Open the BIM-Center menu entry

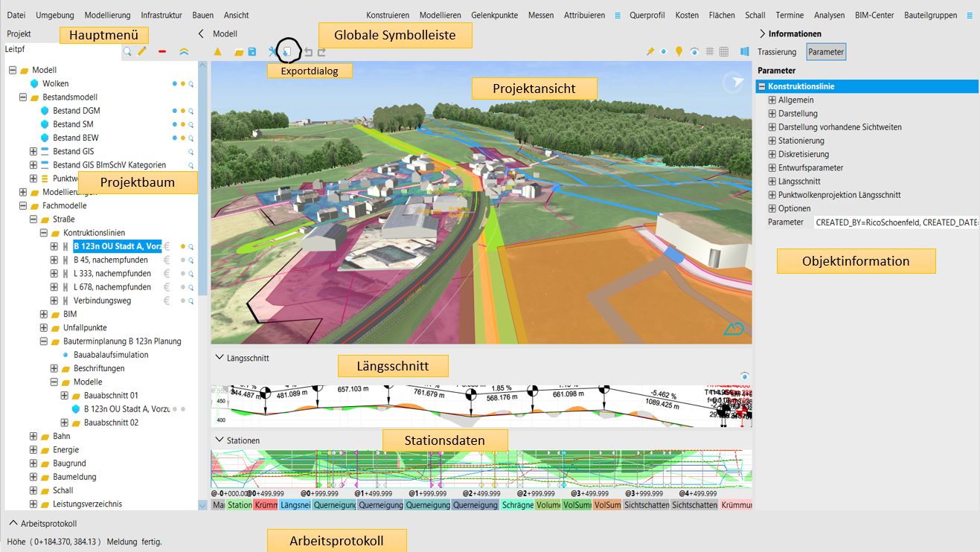[874, 15]
